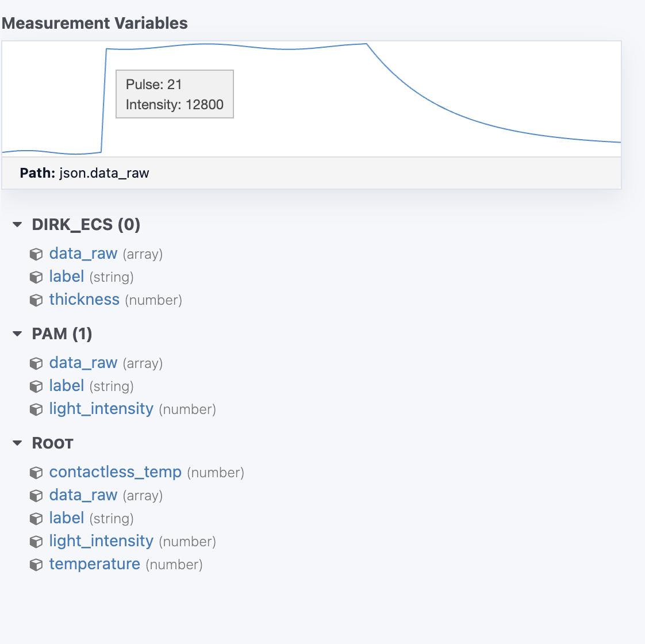The width and height of the screenshot is (645, 644).
Task: Select the temperature variable link
Action: 95,563
